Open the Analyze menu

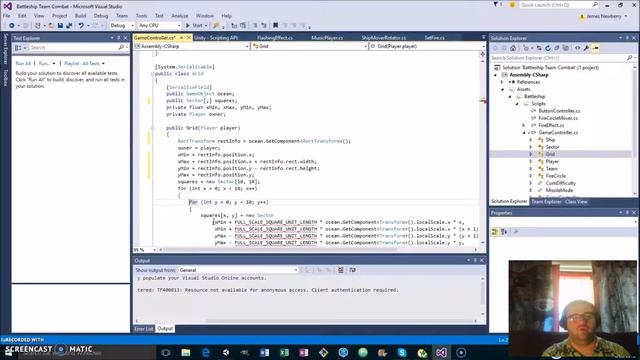pyautogui.click(x=180, y=16)
